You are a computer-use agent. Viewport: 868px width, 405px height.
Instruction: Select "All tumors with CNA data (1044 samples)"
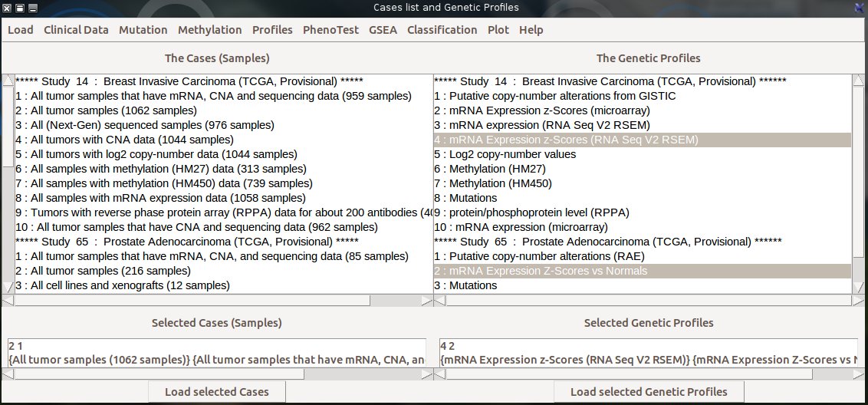(x=124, y=140)
